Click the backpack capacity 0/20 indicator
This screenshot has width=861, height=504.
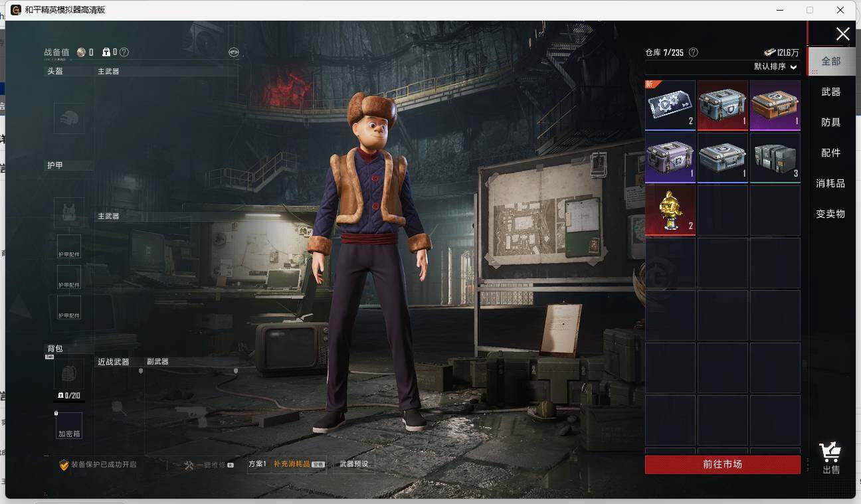pos(69,396)
